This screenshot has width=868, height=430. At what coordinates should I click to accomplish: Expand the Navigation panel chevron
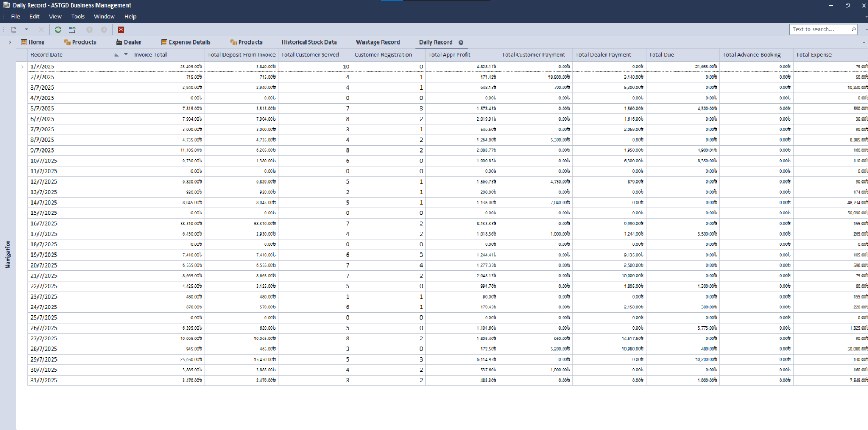pos(10,42)
